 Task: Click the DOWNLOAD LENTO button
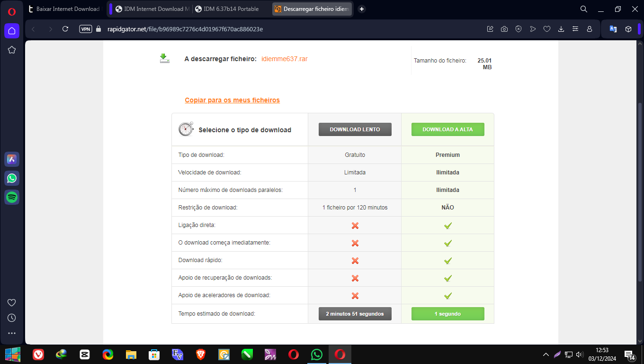pos(355,129)
